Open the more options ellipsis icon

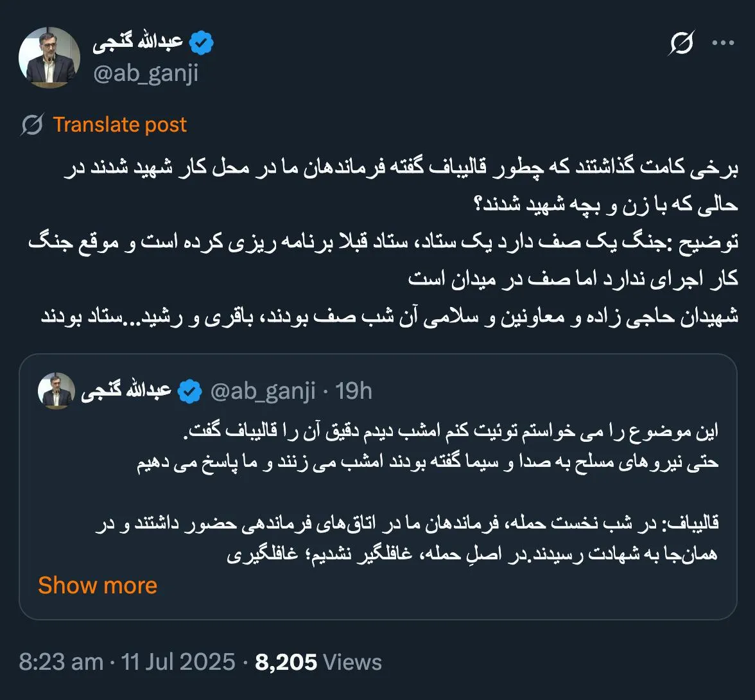[x=724, y=42]
